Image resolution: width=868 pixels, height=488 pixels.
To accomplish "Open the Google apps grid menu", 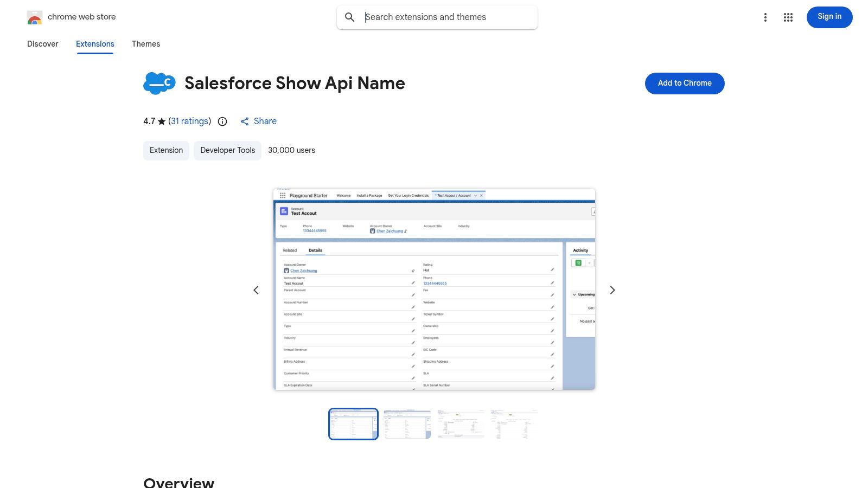I will coord(788,17).
